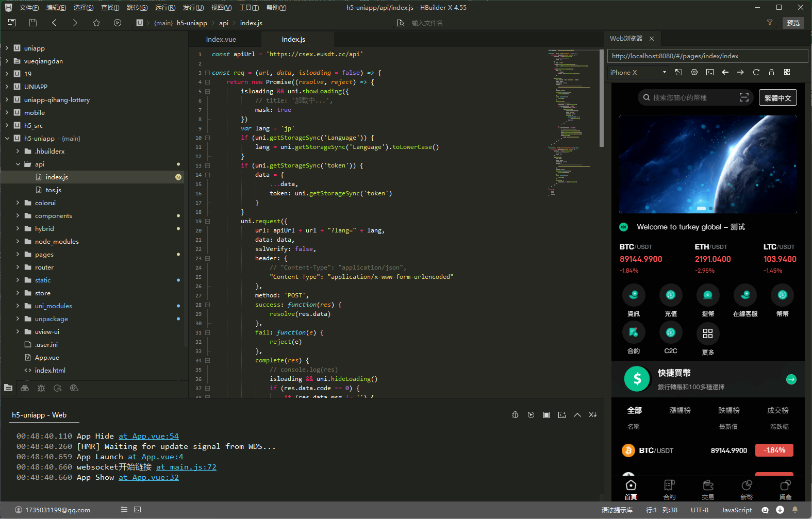Click the editor vertical scrollbar
812x519 pixels.
click(x=602, y=98)
